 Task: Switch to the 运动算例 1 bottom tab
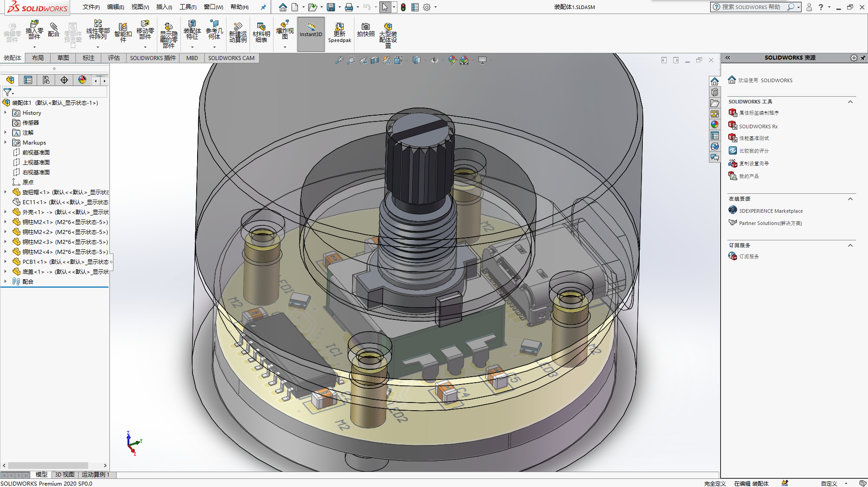(95, 474)
